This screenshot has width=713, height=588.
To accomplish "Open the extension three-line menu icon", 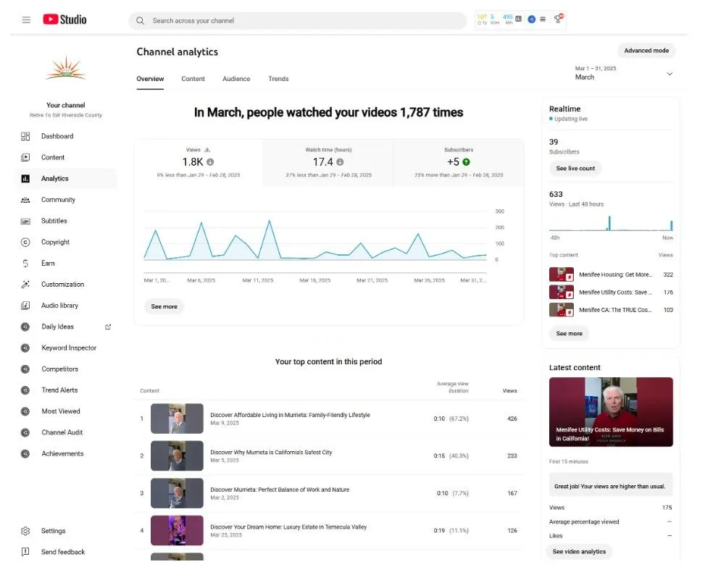I will [x=543, y=19].
